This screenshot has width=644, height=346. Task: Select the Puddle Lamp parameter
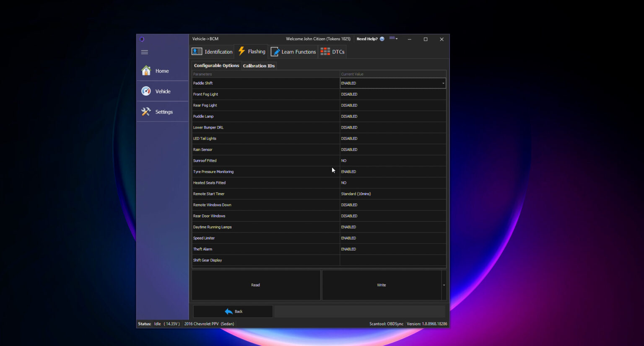pyautogui.click(x=266, y=116)
